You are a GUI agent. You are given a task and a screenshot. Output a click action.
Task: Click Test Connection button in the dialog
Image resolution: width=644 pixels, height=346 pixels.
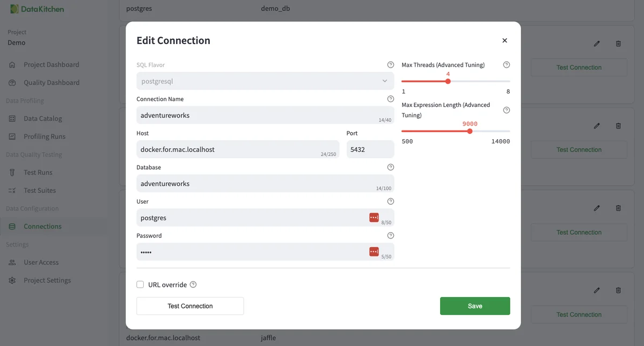pyautogui.click(x=190, y=306)
